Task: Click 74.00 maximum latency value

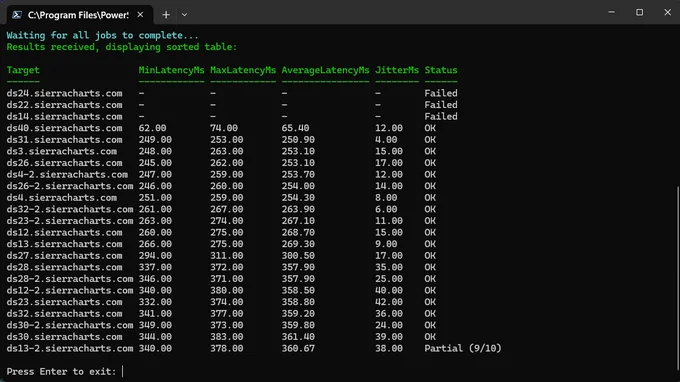Action: pyautogui.click(x=224, y=128)
